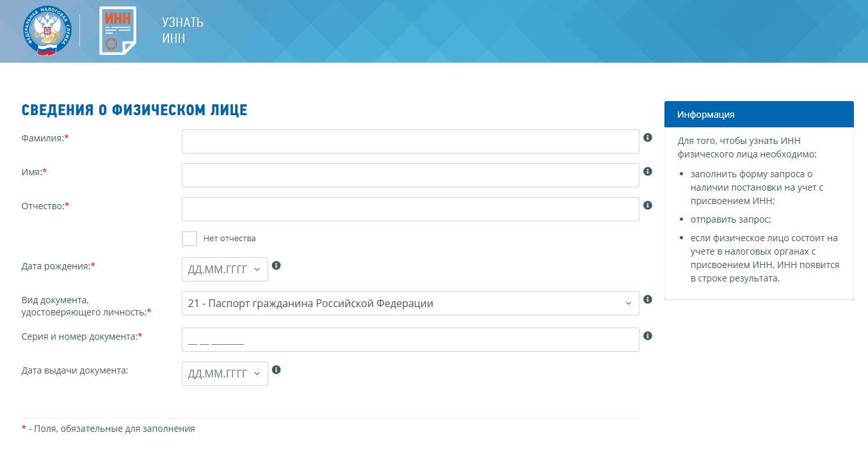The image size is (868, 451).
Task: Show info tooltip for Отчество field
Action: tap(648, 205)
